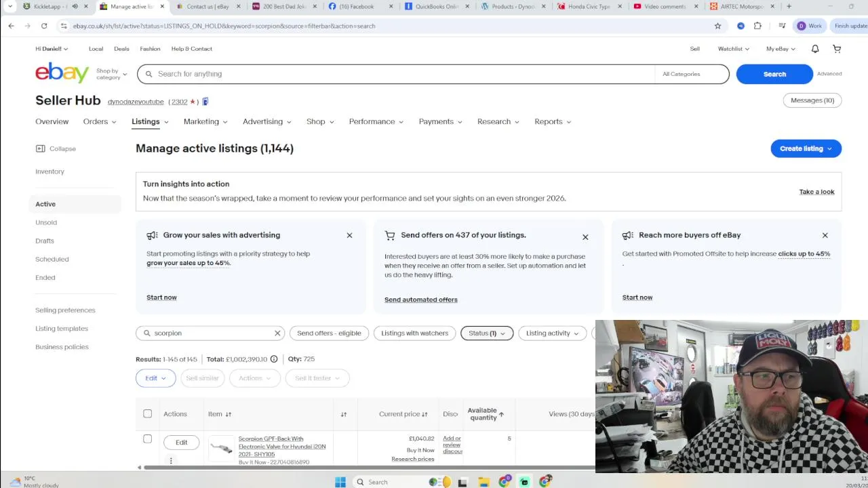
Task: Tick the Scorpion GPF-Back listing checkbox
Action: (x=147, y=439)
